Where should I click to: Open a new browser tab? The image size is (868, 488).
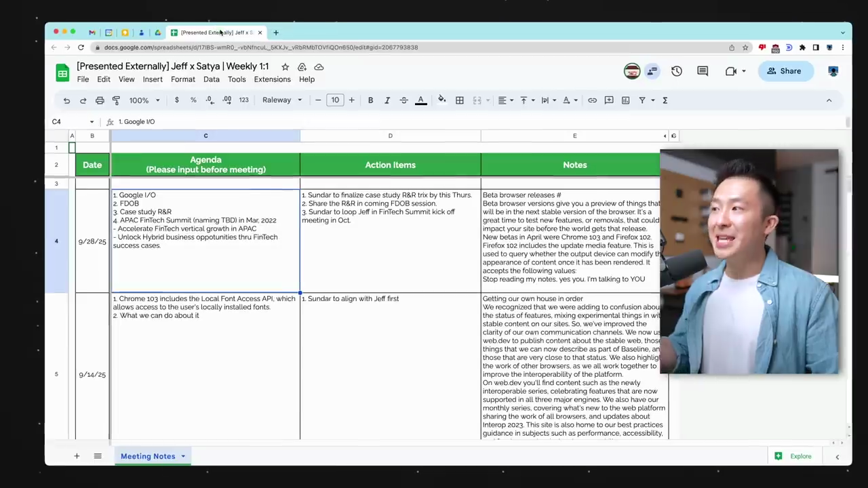point(276,33)
